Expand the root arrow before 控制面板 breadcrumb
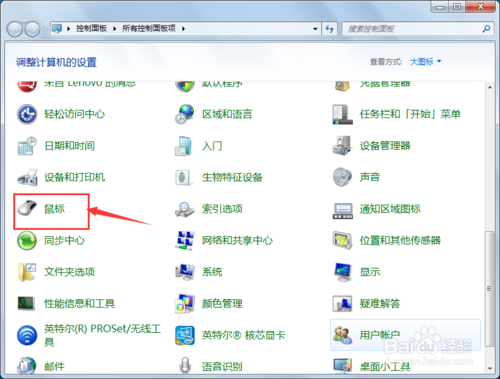This screenshot has height=379, width=500. (68, 29)
